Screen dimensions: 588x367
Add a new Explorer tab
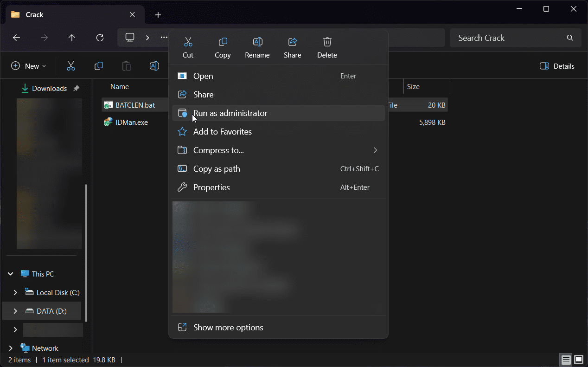click(158, 15)
